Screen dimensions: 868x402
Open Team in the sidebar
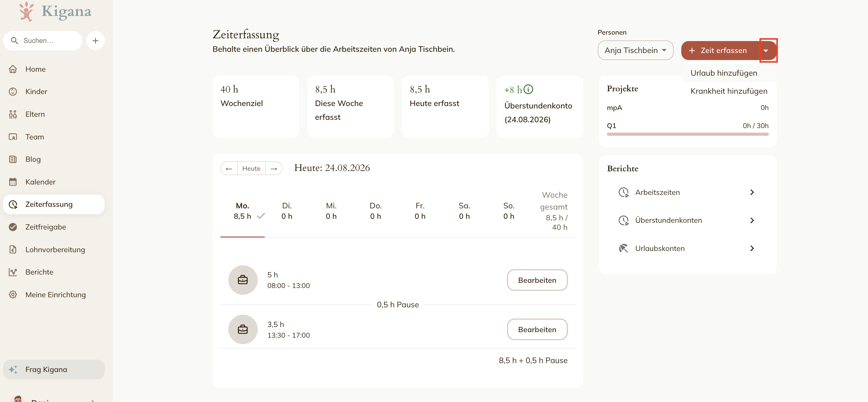(54, 137)
